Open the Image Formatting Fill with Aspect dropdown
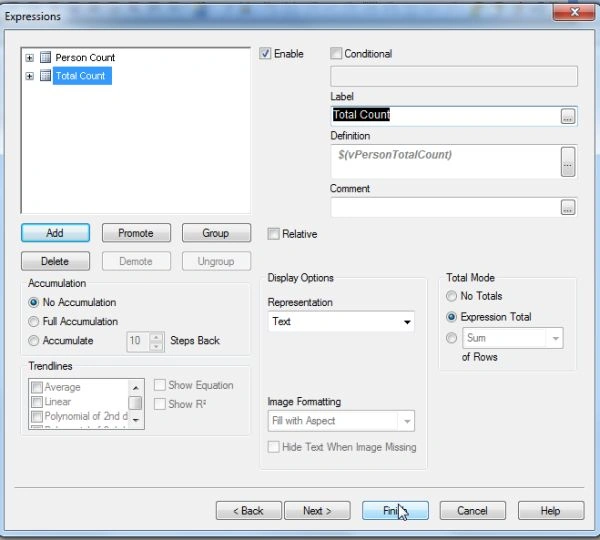The width and height of the screenshot is (600, 540). (341, 421)
